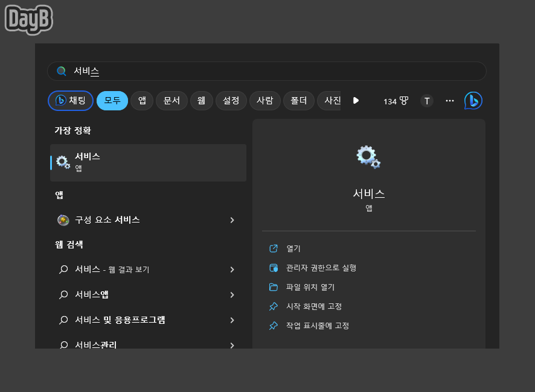Click the 서비스 gears icon in preview pane

(368, 157)
